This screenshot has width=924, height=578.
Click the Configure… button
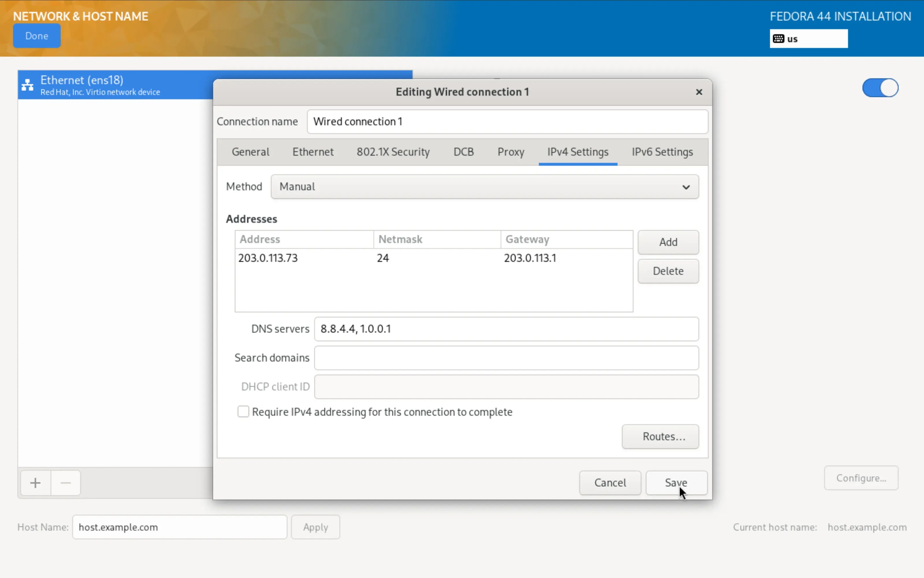click(x=861, y=478)
